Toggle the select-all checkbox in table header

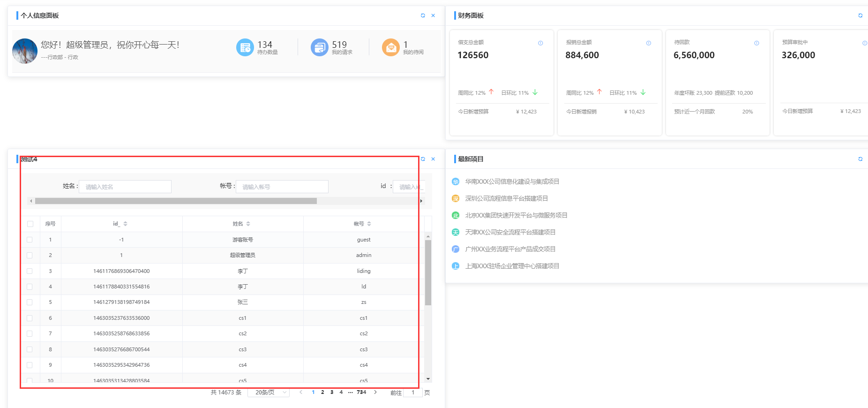[x=30, y=224]
